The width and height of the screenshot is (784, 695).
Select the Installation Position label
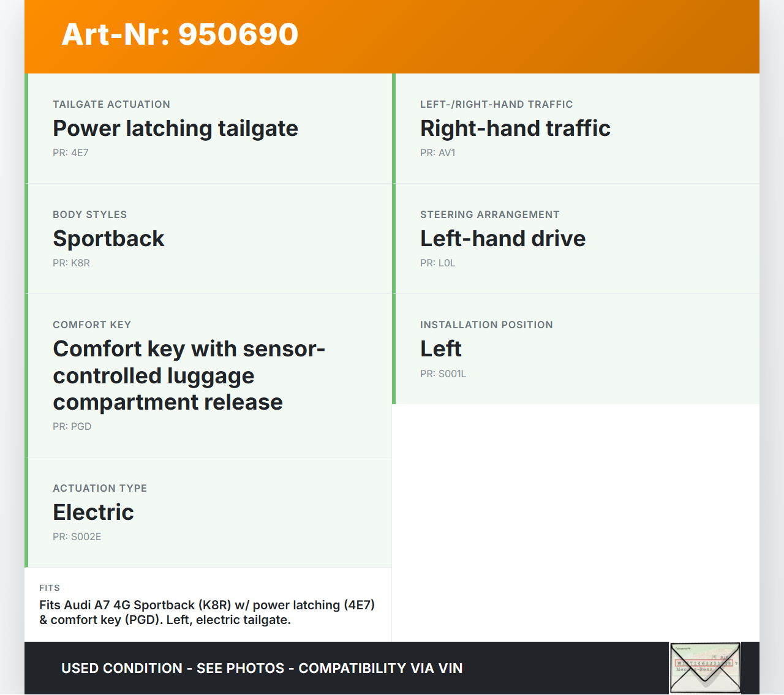pos(486,325)
